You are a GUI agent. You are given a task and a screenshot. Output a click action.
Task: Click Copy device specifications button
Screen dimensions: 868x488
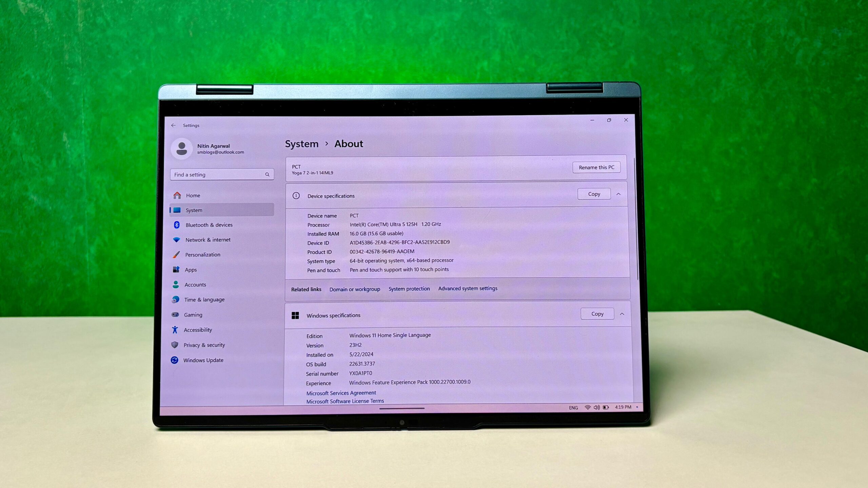tap(594, 194)
